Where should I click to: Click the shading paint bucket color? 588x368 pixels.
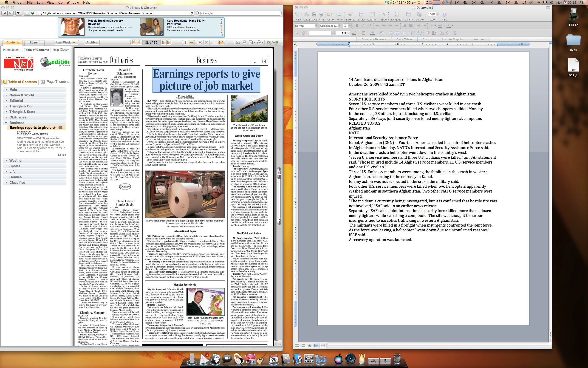point(372,33)
